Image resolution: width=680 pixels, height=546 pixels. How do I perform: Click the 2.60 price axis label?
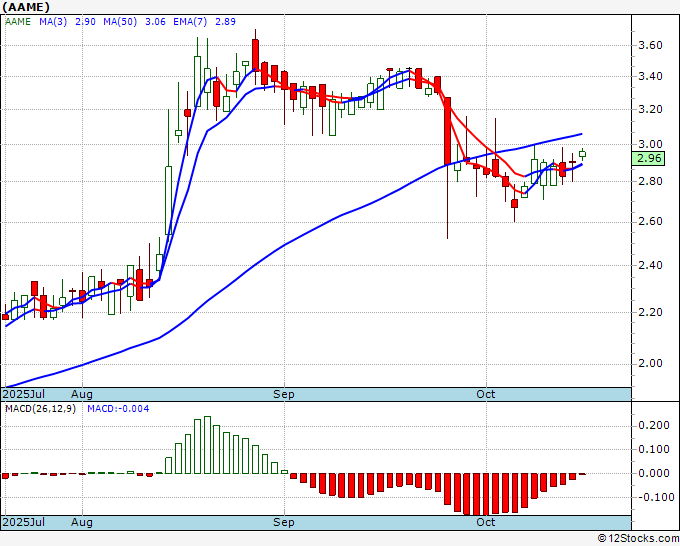coord(650,222)
